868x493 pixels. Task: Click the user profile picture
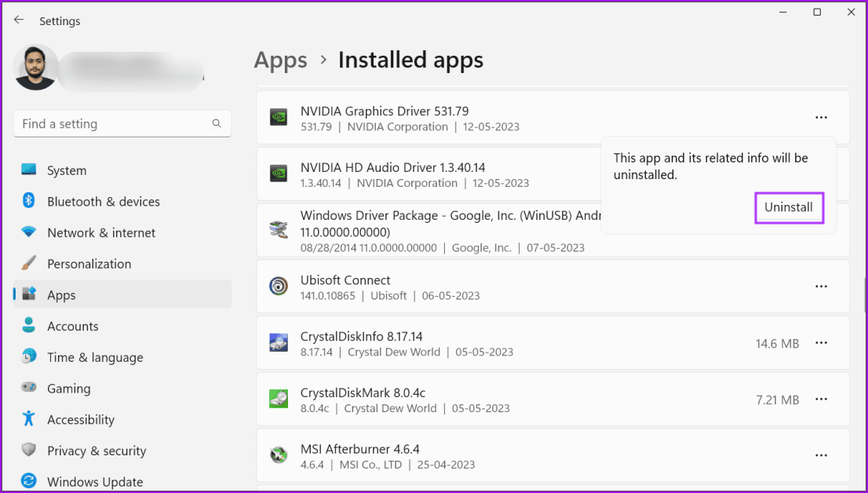coord(36,68)
